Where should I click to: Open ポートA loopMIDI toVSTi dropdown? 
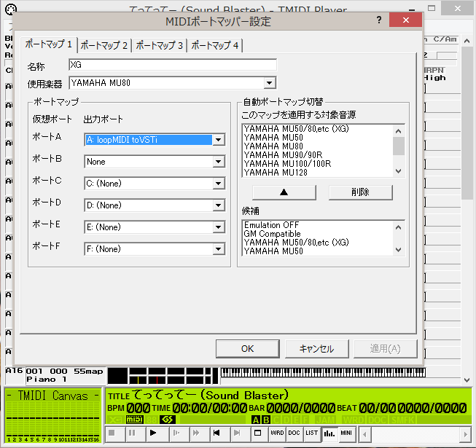pos(218,140)
